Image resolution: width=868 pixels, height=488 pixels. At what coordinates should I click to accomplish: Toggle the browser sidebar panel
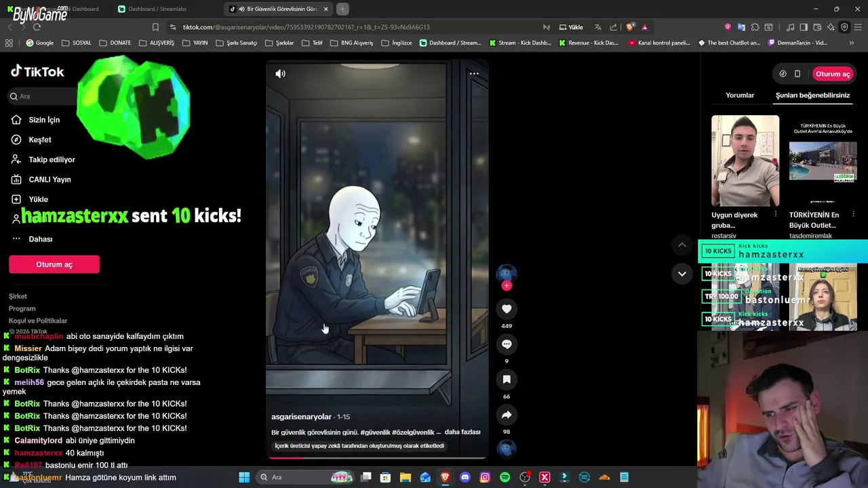[804, 27]
